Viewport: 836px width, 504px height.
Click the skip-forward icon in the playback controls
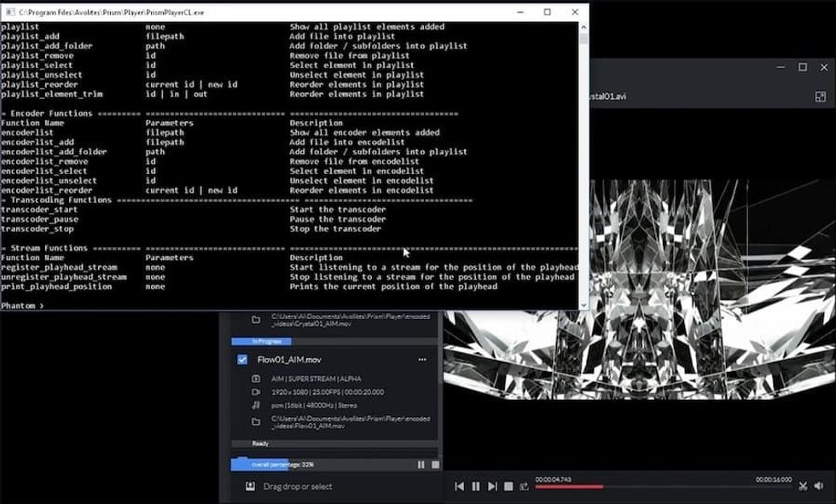point(491,486)
